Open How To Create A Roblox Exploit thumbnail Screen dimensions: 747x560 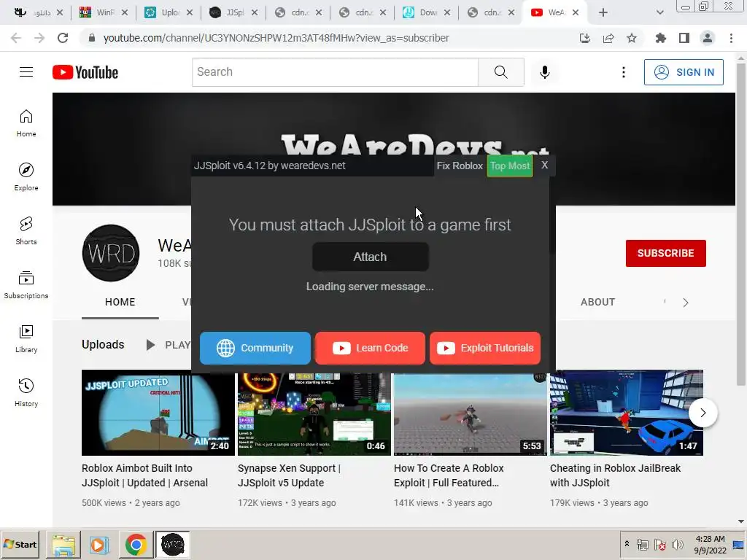471,414
